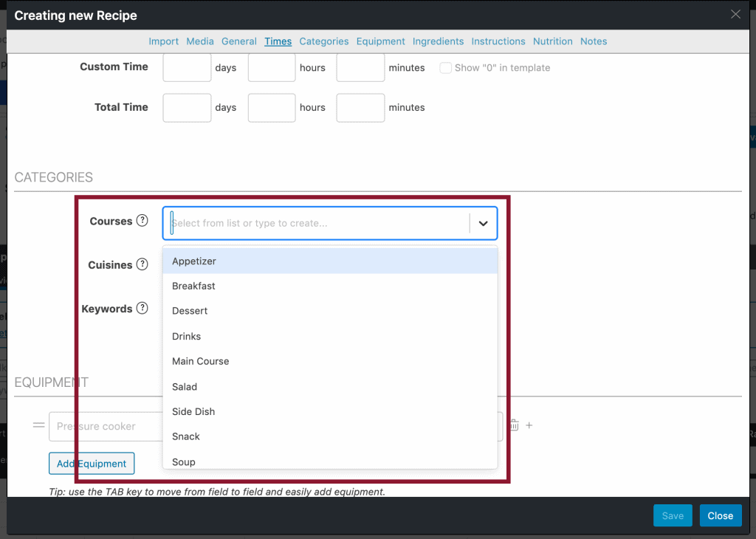Open Equipment section link
This screenshot has width=756, height=539.
[381, 41]
